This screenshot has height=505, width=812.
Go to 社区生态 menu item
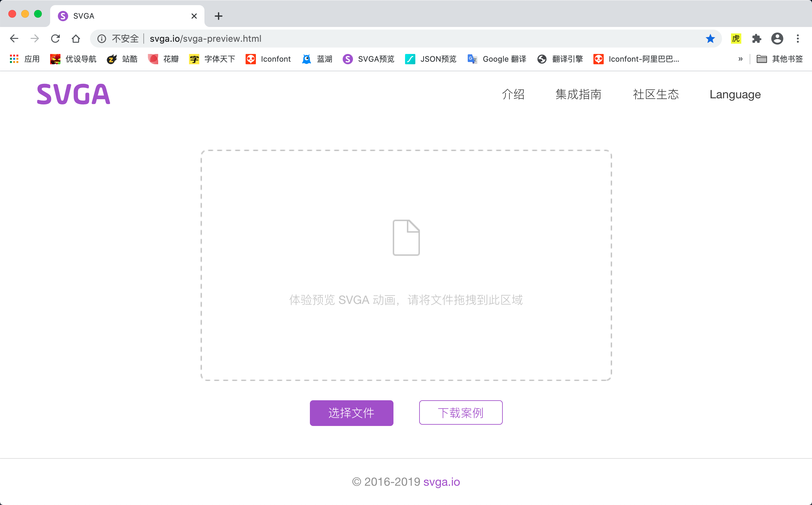tap(656, 94)
